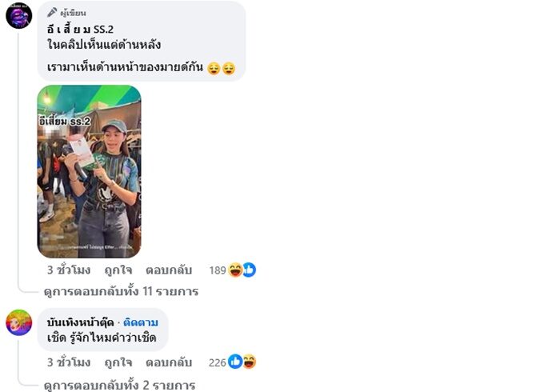Like the first comment with ถูกใจ
Image resolution: width=560 pixels, height=392 pixels.
[118, 270]
